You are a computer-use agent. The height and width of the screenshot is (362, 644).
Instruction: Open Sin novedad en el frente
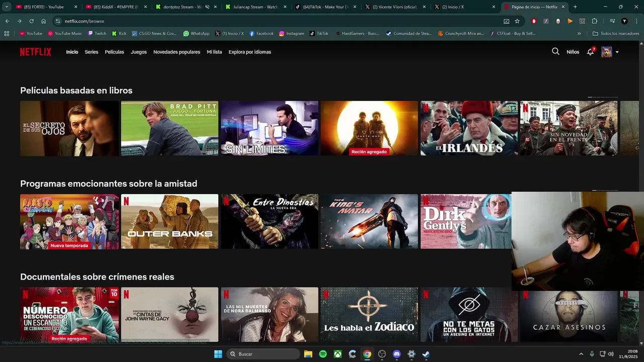tap(569, 128)
